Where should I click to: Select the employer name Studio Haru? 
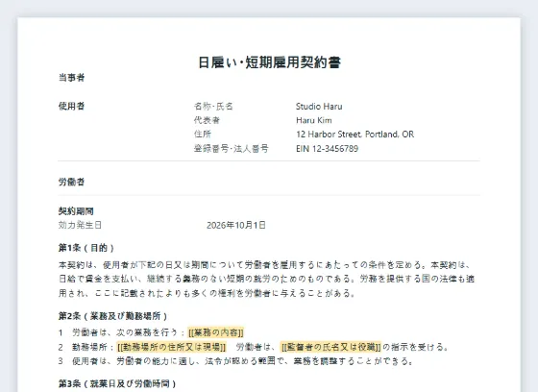coord(319,106)
